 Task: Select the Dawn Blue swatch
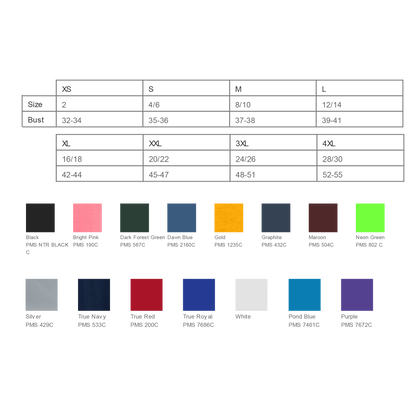[x=182, y=218]
